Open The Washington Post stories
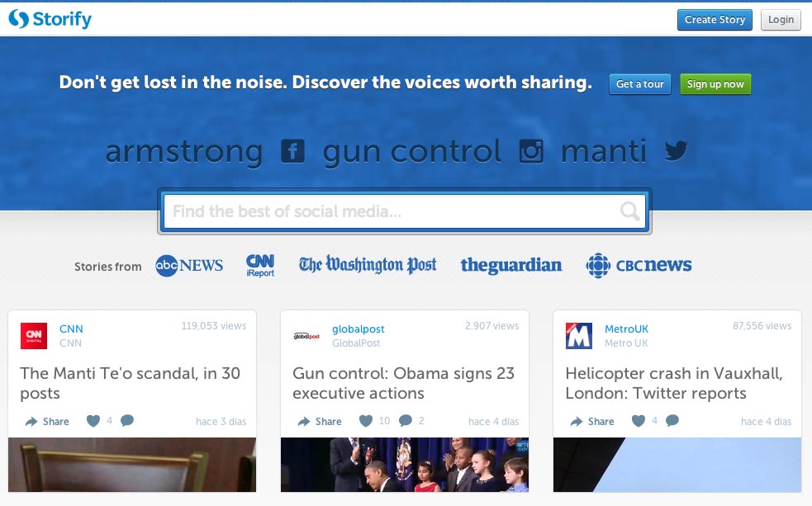Image resolution: width=812 pixels, height=506 pixels. tap(368, 265)
